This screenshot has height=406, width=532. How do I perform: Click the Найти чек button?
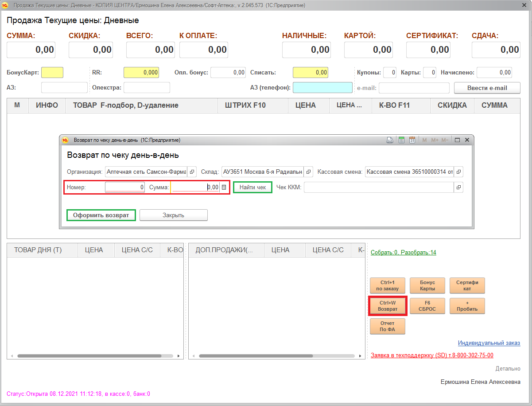(252, 187)
